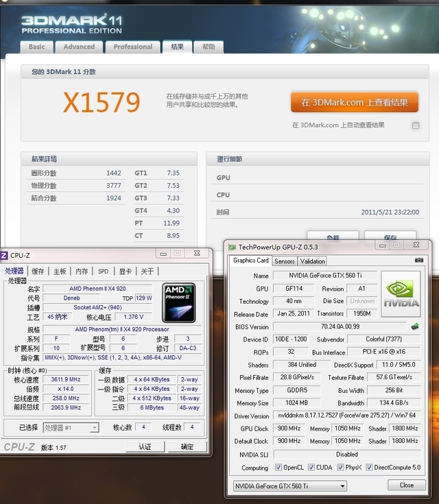Click the Driver Version field in GPU-Z

[346, 416]
